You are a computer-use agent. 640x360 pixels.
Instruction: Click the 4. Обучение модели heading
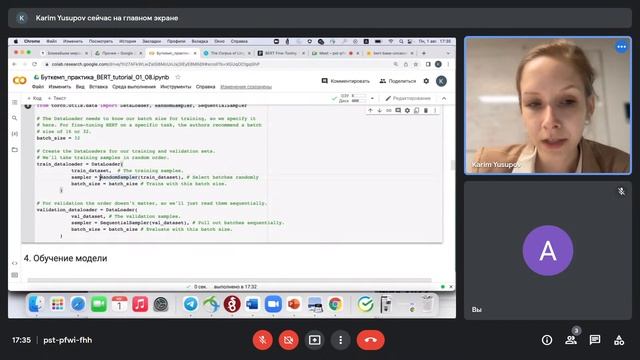point(65,258)
